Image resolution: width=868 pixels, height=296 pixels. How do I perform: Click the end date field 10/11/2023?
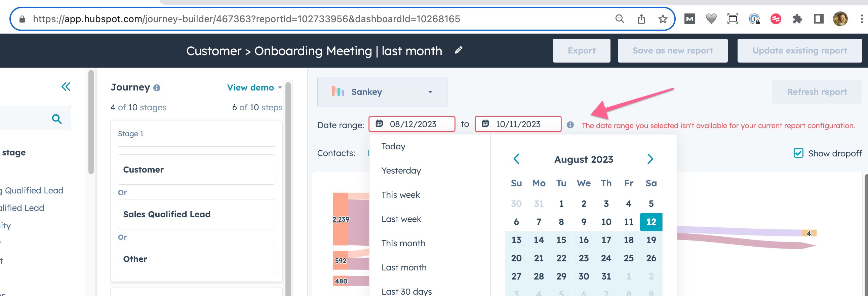coord(518,124)
